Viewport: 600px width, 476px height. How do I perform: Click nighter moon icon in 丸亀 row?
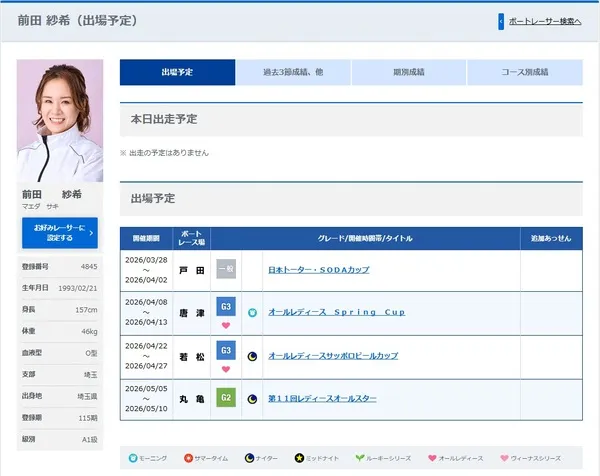[252, 399]
